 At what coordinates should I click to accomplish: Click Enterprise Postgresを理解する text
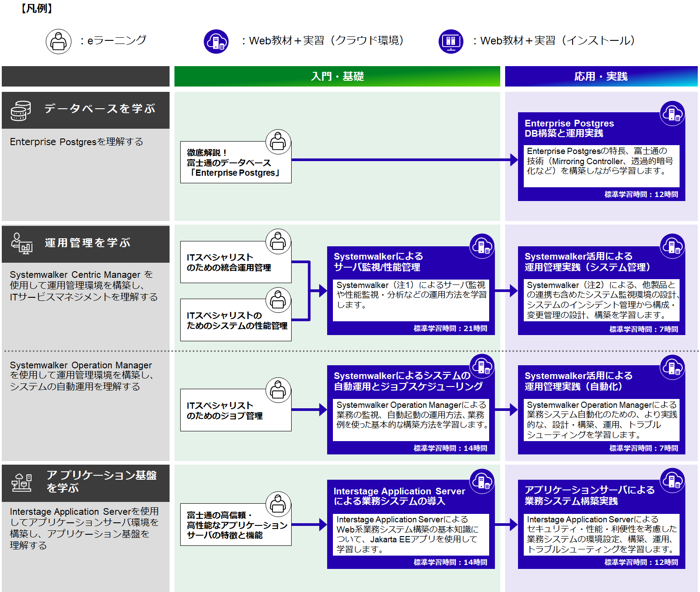coord(76,142)
